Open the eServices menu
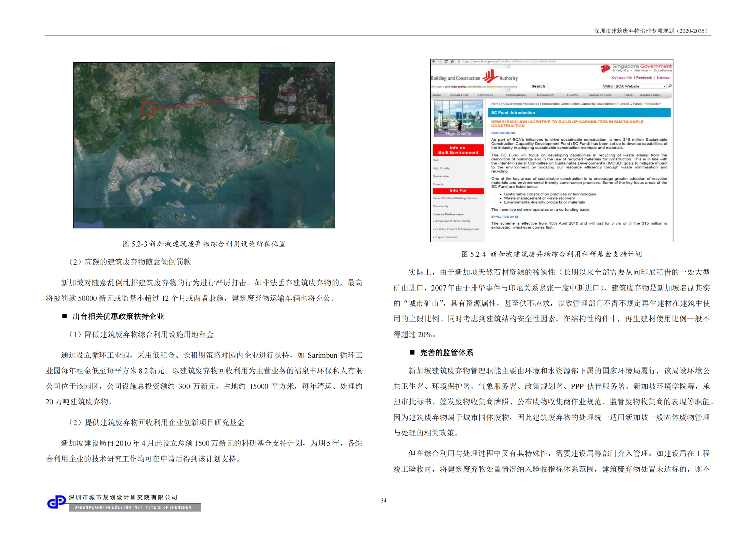This screenshot has width=756, height=535. pos(485,95)
